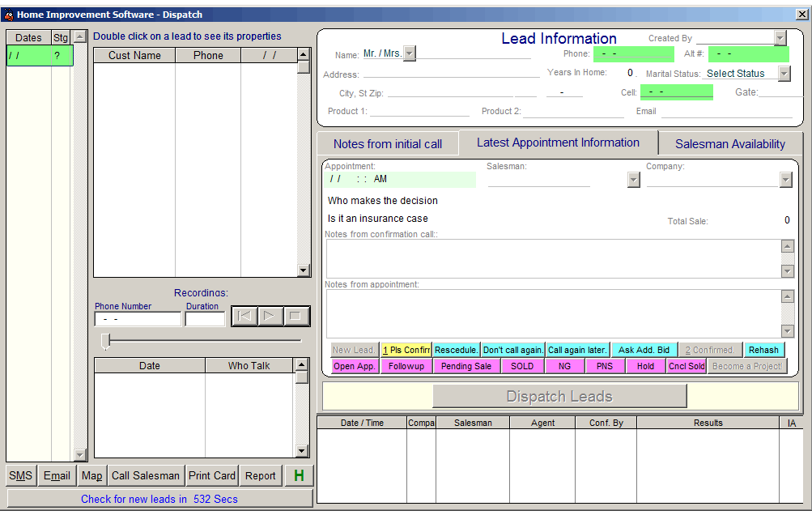
Task: Click the green H button
Action: tap(299, 475)
